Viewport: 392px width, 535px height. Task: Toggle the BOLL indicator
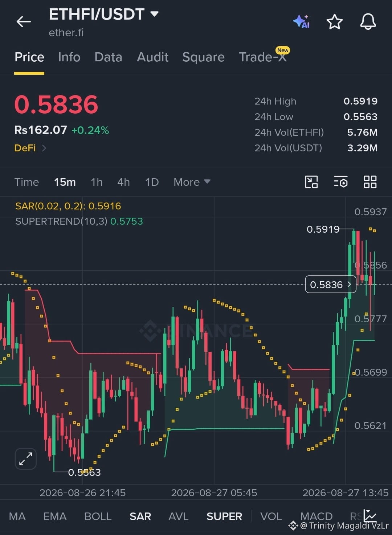[98, 516]
